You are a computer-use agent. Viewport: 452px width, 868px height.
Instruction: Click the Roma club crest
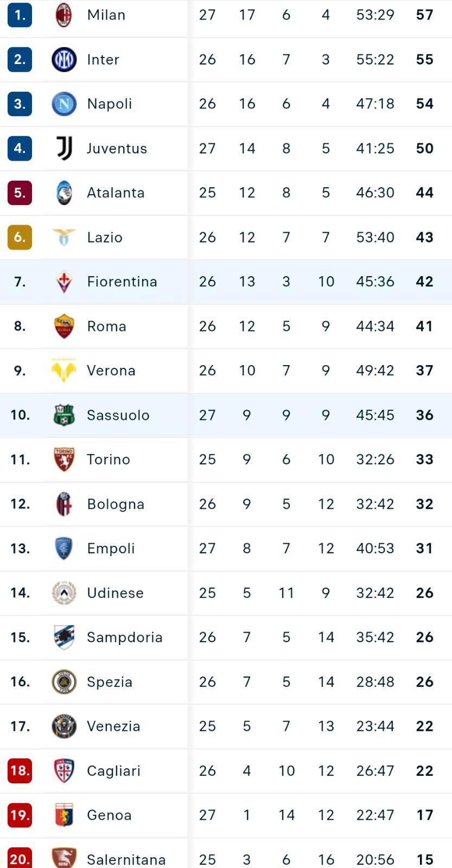click(x=64, y=326)
